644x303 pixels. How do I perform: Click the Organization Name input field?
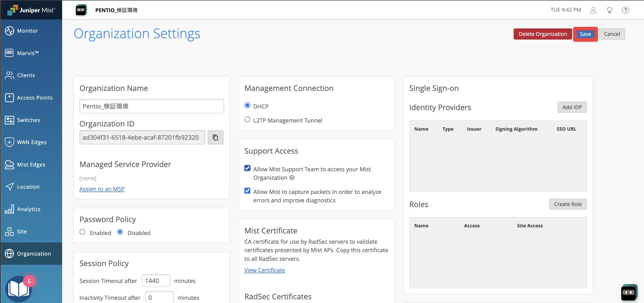[152, 106]
